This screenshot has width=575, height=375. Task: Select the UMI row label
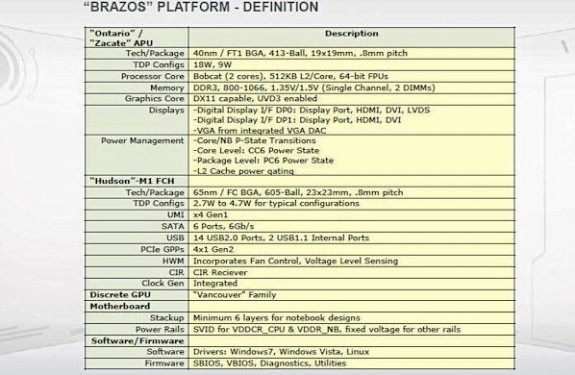point(176,215)
